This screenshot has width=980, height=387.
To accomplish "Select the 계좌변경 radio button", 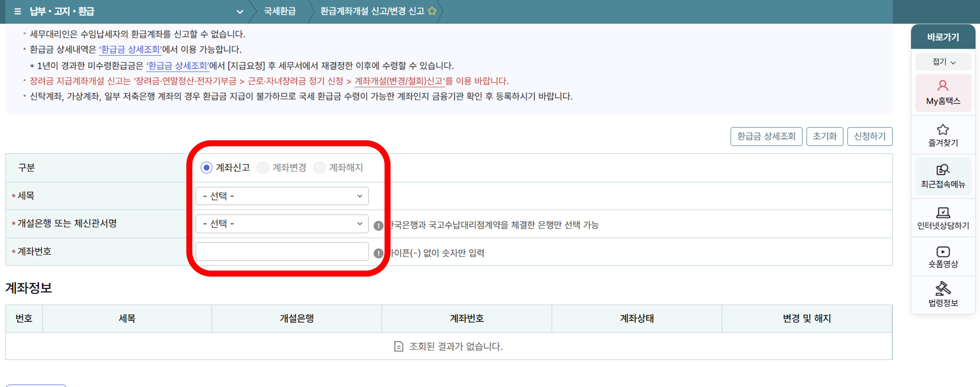I will coord(263,168).
